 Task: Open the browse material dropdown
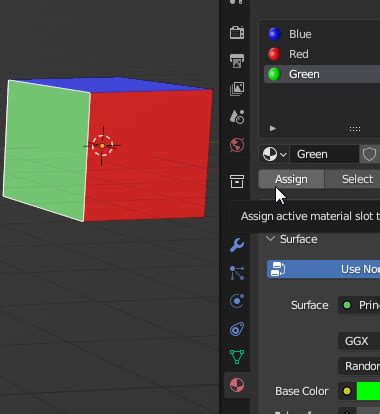click(274, 154)
